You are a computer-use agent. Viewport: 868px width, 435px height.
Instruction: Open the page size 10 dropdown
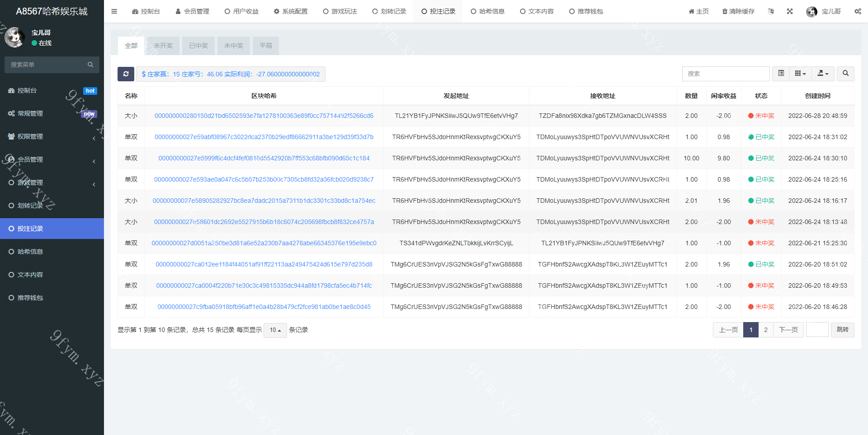point(275,330)
